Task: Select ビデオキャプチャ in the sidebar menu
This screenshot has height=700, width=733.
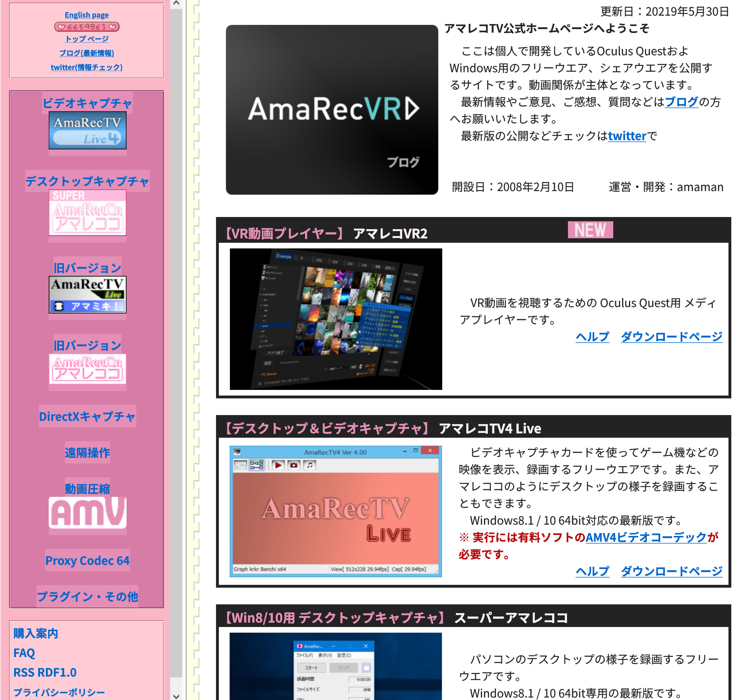Action: 87,103
